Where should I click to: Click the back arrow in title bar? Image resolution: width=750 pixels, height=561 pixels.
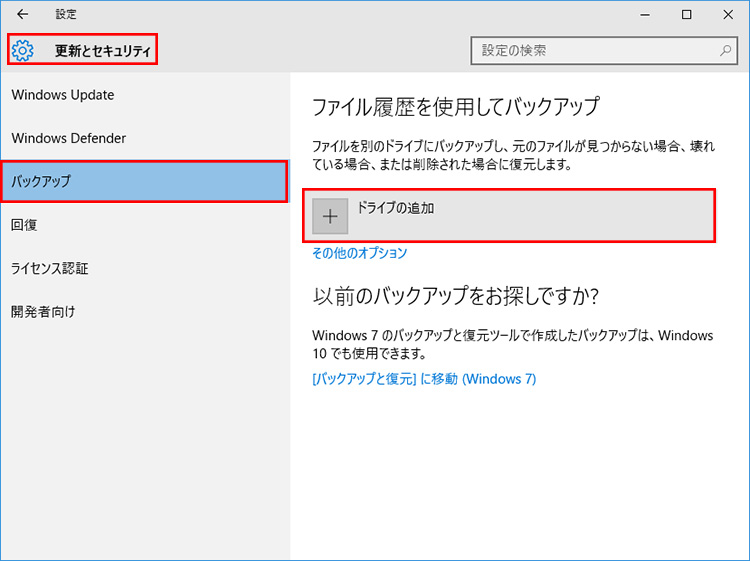click(23, 15)
